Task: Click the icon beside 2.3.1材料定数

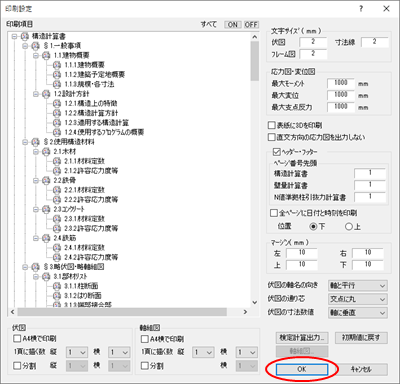Action: pyautogui.click(x=57, y=219)
